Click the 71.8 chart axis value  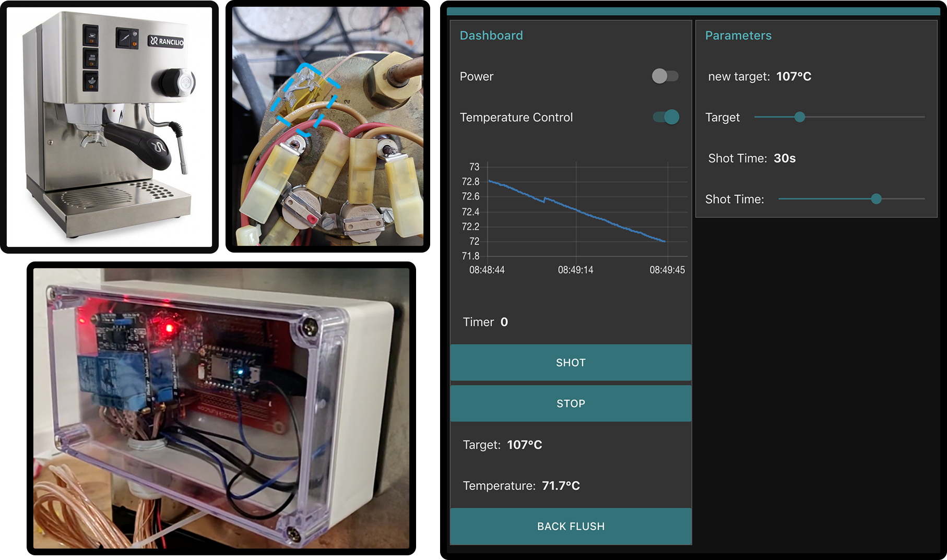click(470, 256)
